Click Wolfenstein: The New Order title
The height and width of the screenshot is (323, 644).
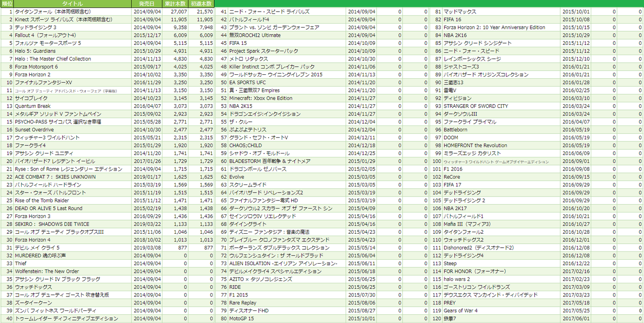click(47, 271)
